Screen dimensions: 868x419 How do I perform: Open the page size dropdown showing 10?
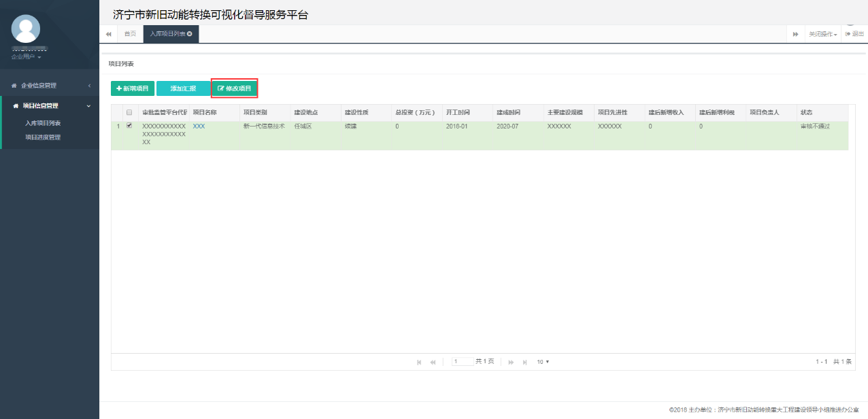click(542, 361)
